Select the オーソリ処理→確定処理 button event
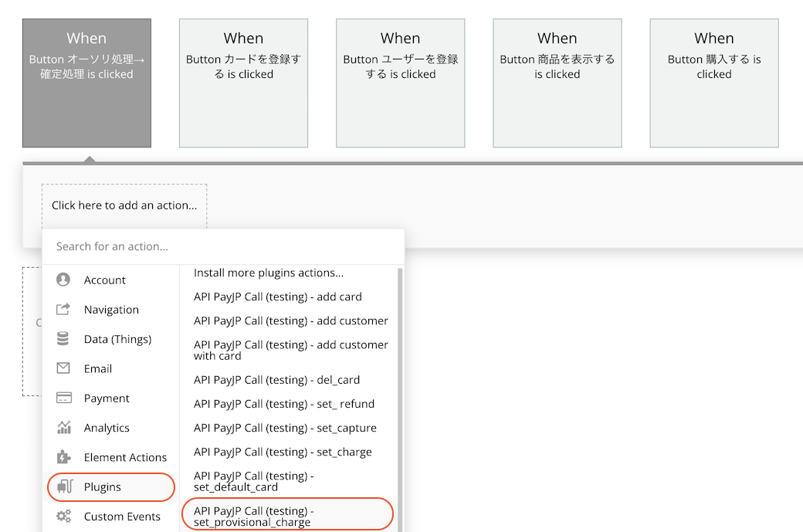 point(86,83)
